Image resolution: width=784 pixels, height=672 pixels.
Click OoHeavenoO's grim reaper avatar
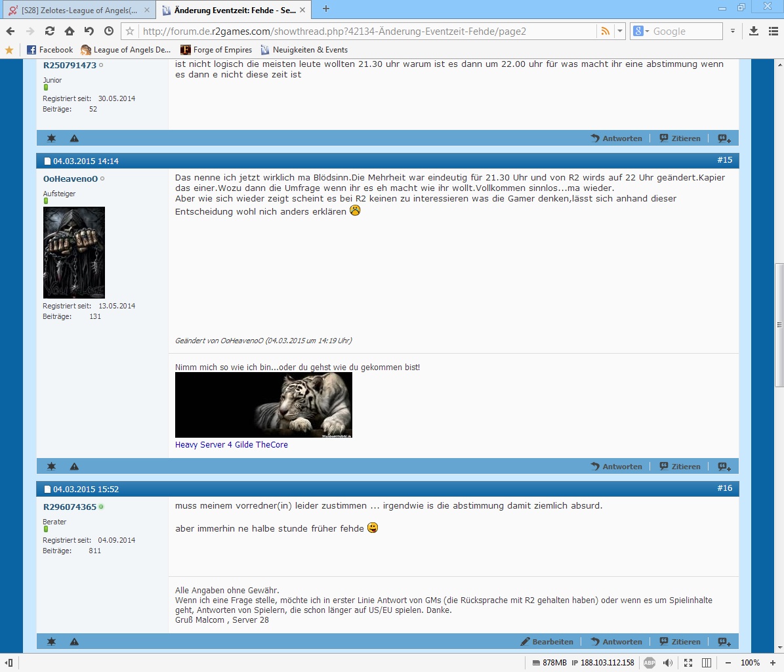click(x=74, y=253)
